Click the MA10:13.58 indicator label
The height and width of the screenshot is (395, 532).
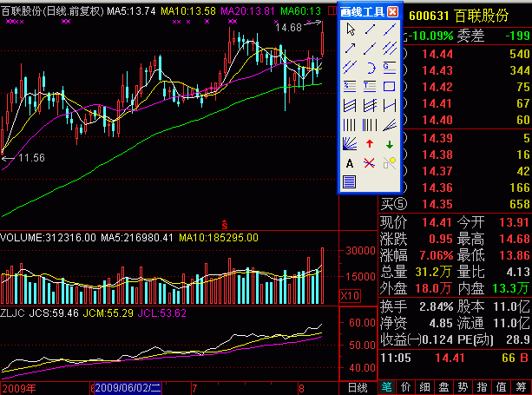coord(188,11)
